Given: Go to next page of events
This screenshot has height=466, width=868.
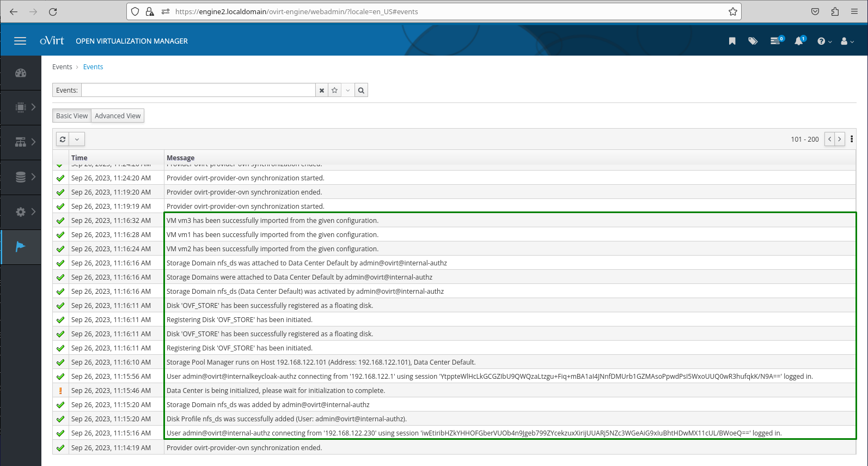Looking at the screenshot, I should (x=840, y=140).
